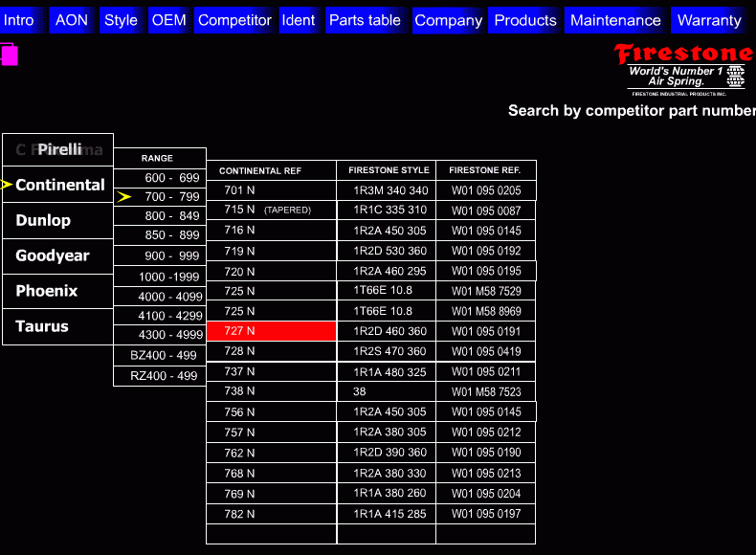Open the Ident tab
Screen dimensions: 756x555
pyautogui.click(x=298, y=20)
